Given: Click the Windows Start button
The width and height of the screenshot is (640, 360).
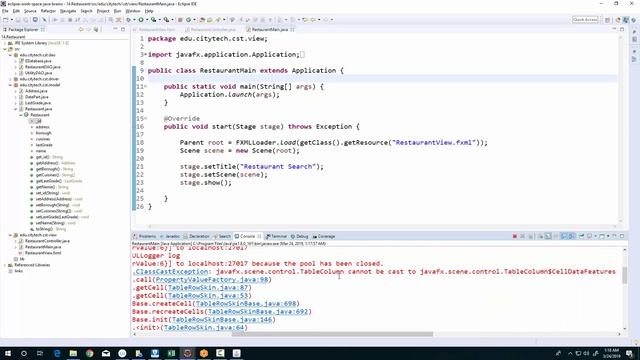Looking at the screenshot, I should (8, 353).
